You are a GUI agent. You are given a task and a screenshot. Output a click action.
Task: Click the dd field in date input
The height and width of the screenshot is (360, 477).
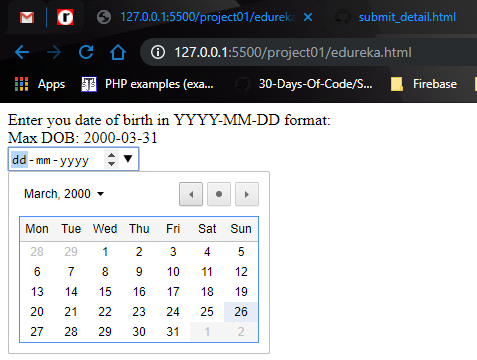(19, 160)
